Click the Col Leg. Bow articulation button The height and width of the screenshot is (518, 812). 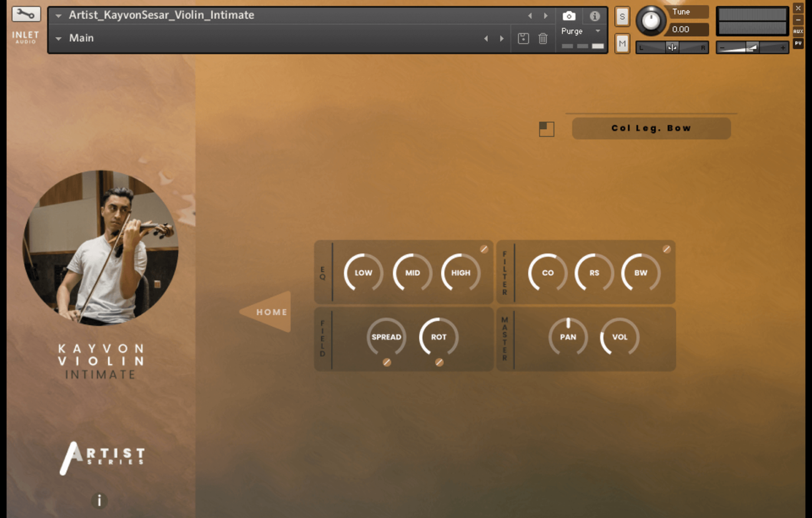[x=651, y=129]
